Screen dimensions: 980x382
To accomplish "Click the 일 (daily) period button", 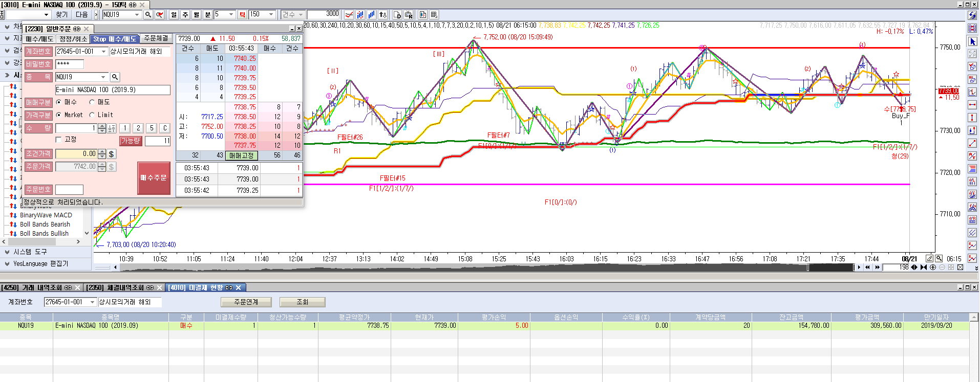I will click(174, 15).
